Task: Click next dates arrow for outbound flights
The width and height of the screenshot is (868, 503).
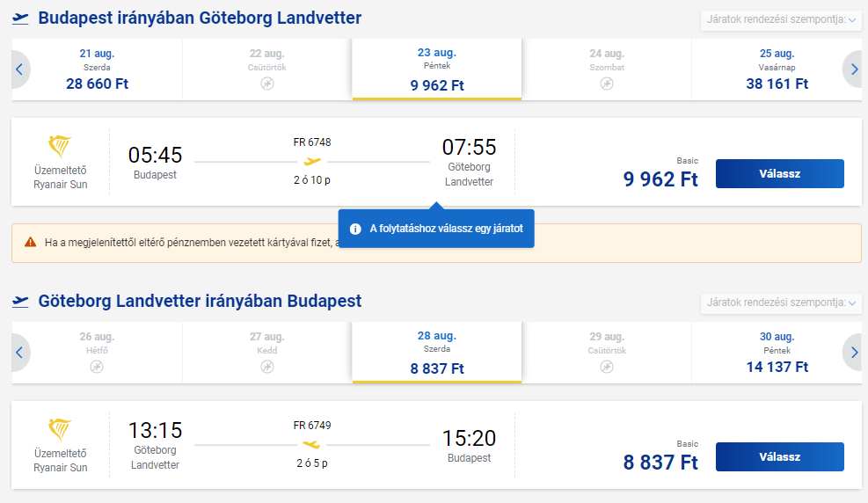Action: pos(853,69)
